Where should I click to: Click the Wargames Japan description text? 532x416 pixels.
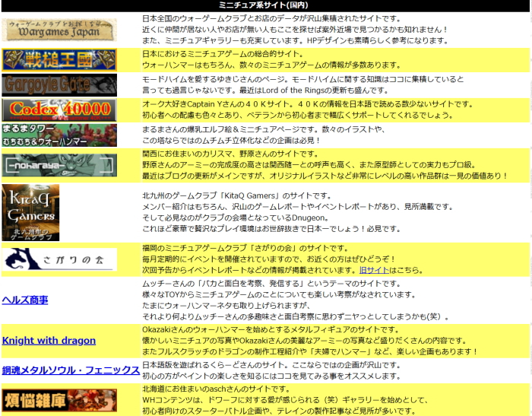click(296, 30)
